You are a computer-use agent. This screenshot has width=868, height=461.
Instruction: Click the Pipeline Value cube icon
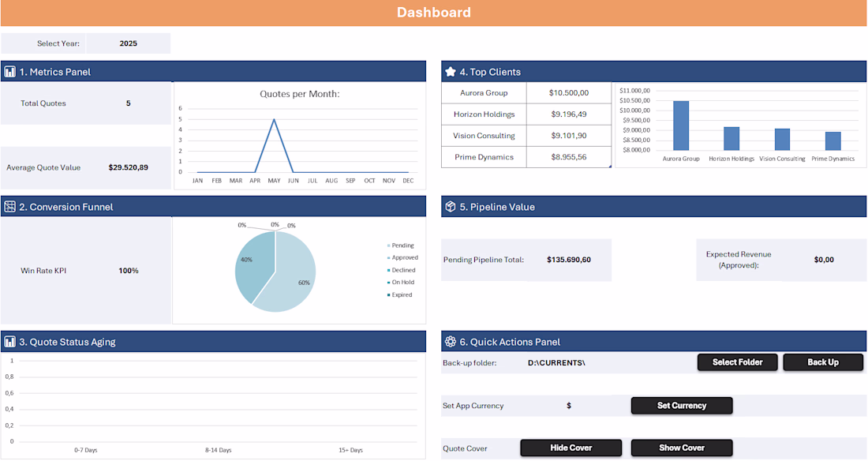point(451,207)
